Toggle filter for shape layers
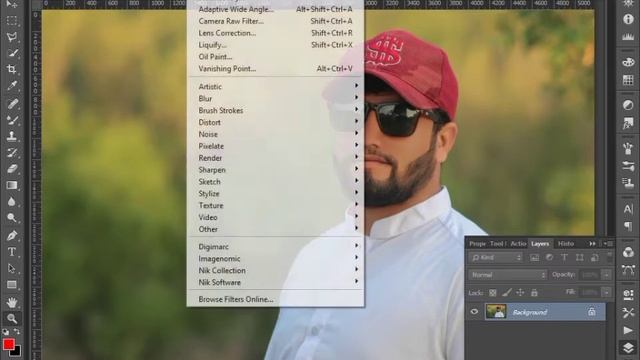The height and width of the screenshot is (360, 640). coord(580,258)
